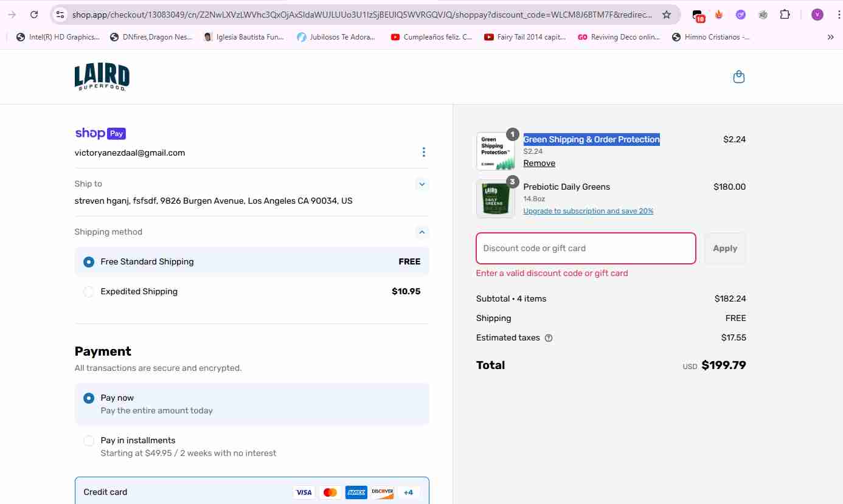Open the Extensions puzzle-piece menu
This screenshot has height=504, width=843.
[x=785, y=15]
